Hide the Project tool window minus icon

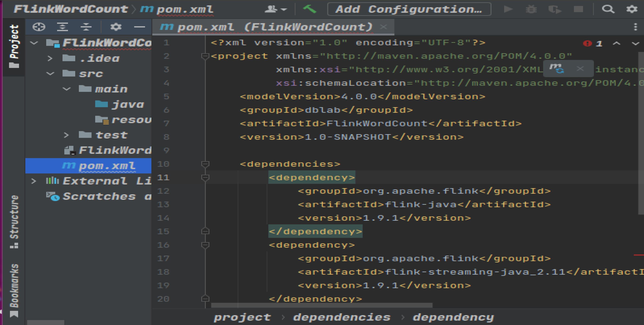click(139, 27)
